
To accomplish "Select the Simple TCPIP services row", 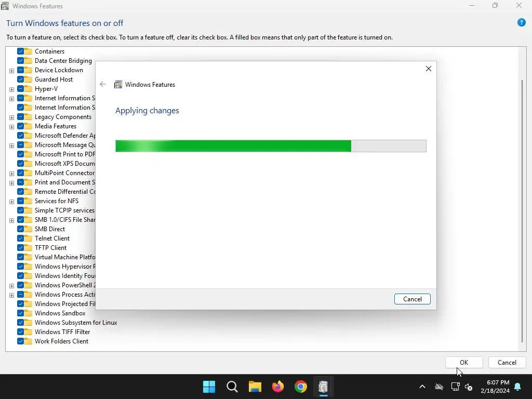I will point(64,210).
